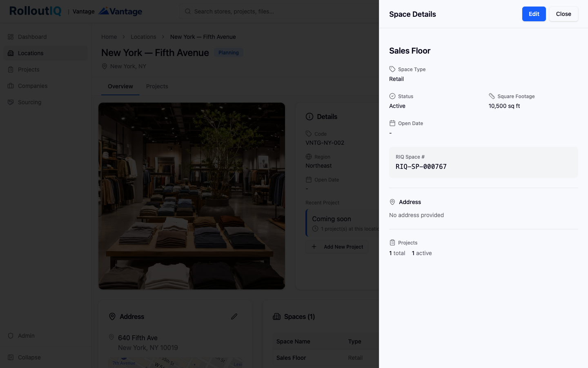Viewport: 588px width, 368px height.
Task: Close the Space Details panel
Action: 563,14
